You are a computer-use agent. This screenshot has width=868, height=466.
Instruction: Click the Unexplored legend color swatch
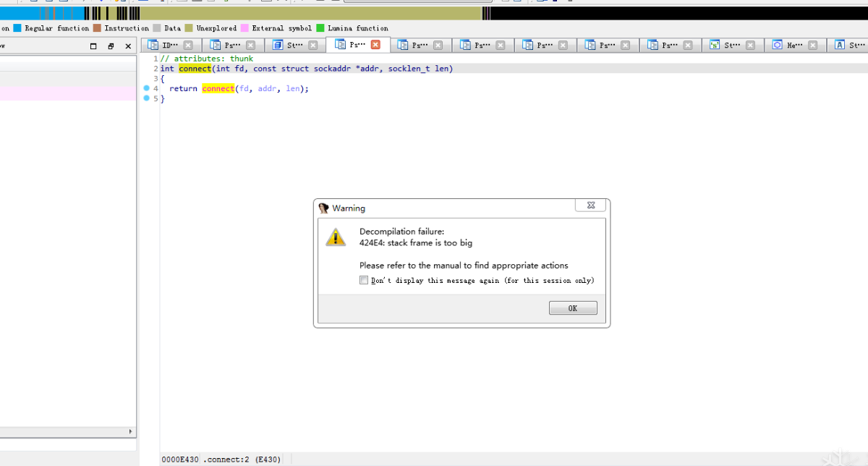189,28
